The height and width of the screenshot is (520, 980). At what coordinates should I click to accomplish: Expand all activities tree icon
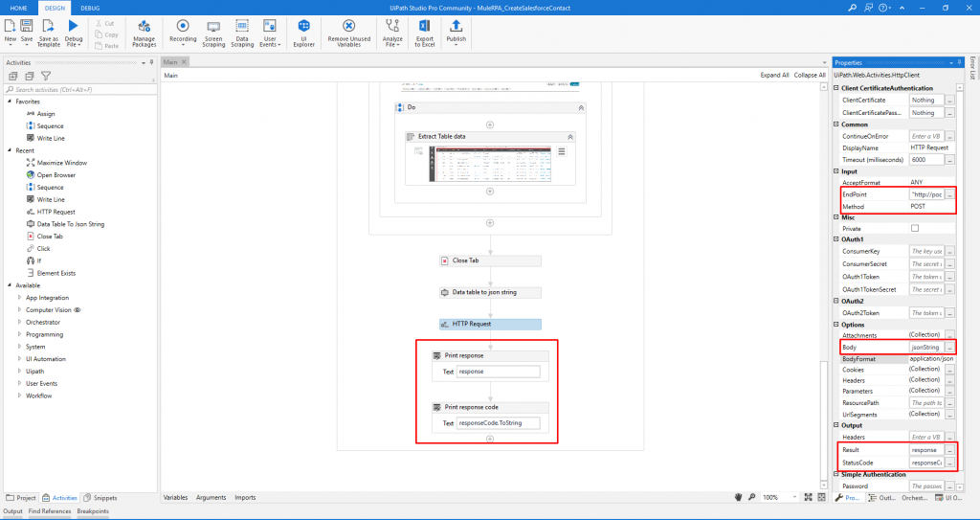tap(12, 76)
